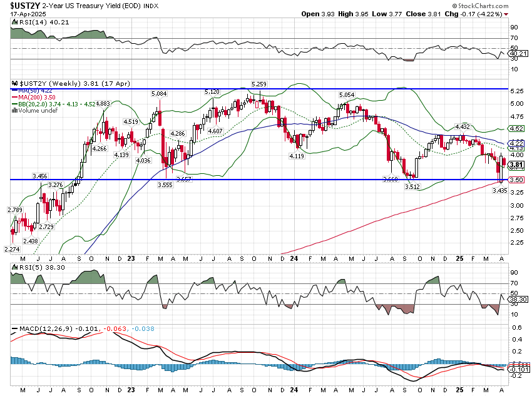Click the 5.084 price annotation
532x396 pixels.
(159, 94)
